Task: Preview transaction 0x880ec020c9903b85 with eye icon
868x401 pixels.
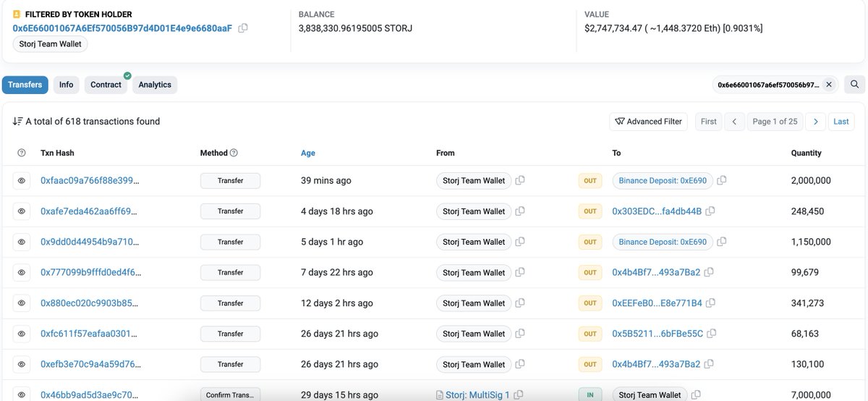Action: pos(22,303)
